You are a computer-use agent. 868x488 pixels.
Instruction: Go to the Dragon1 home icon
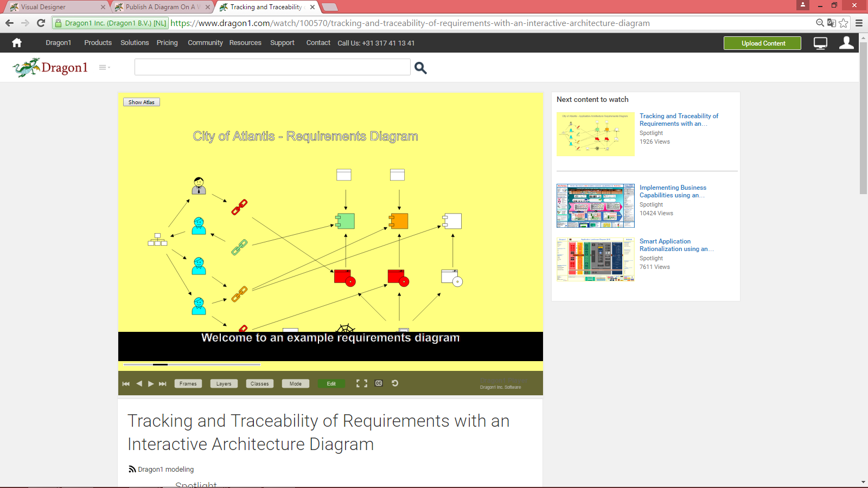[x=17, y=43]
